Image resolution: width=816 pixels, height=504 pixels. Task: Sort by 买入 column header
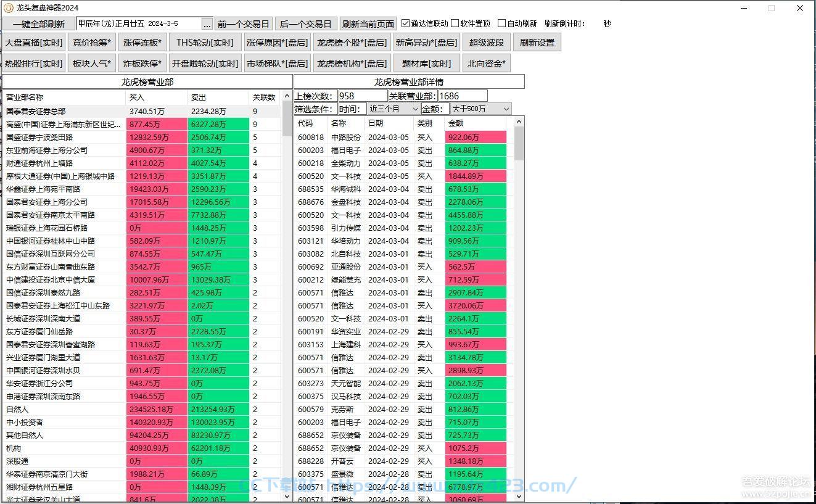tap(157, 97)
